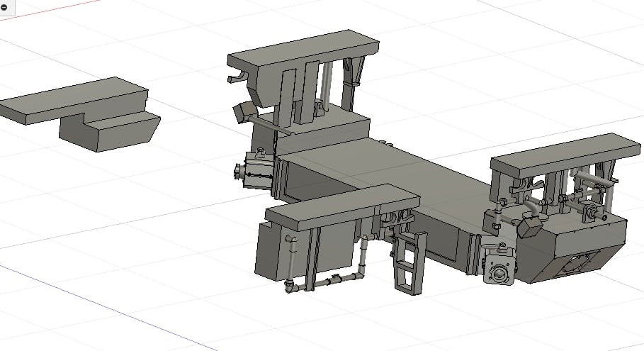Viewport: 644px width, 351px height.
Task: Click the round pump flange near the ladder
Action: click(500, 271)
